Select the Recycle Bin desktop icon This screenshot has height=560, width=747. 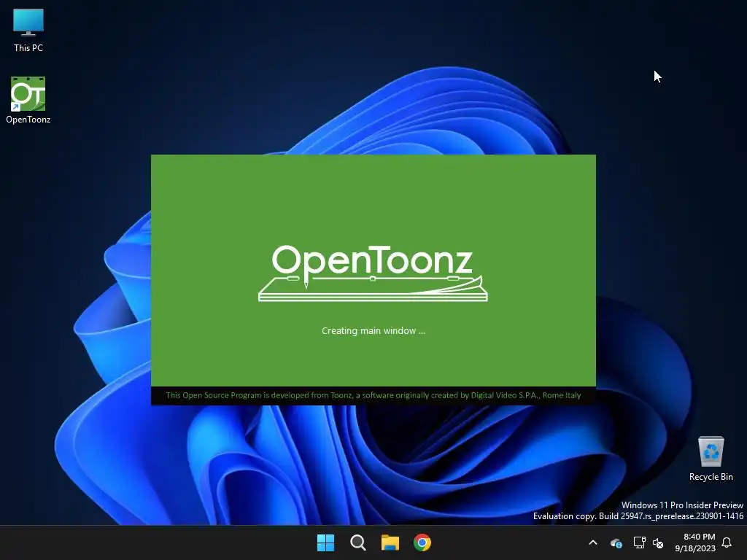711,459
